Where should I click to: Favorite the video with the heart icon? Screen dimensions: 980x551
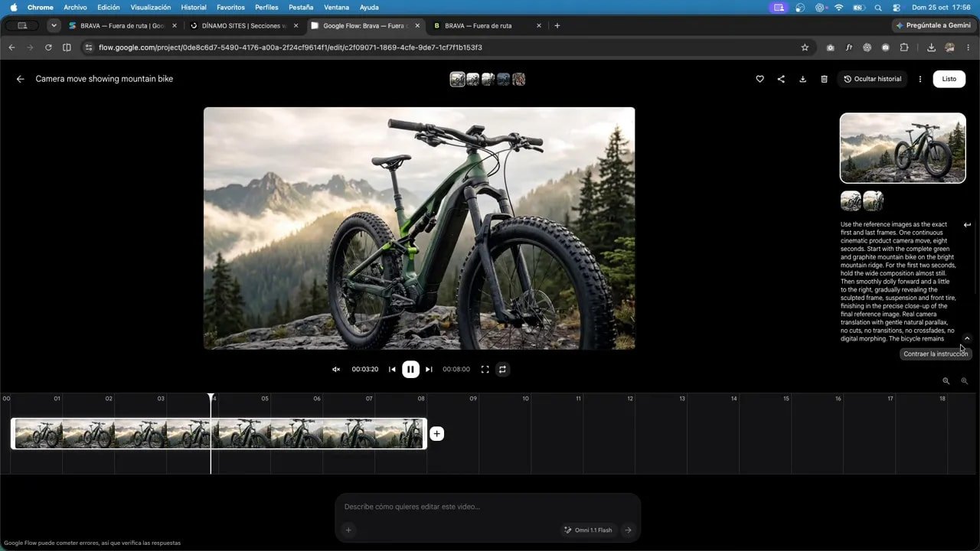(x=759, y=79)
